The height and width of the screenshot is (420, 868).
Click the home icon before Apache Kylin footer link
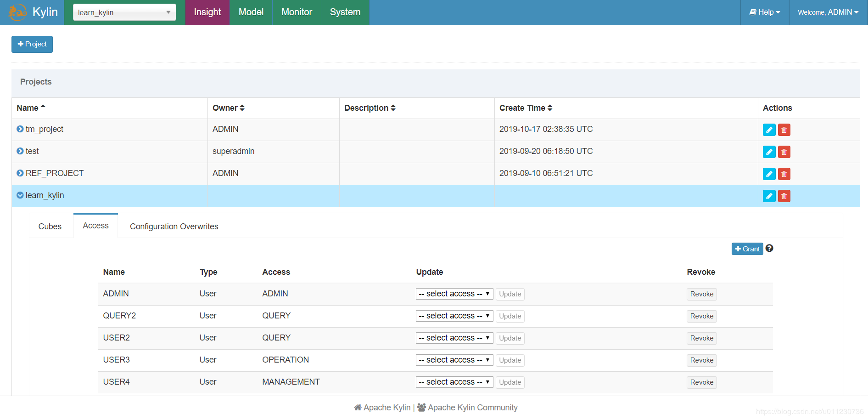pos(358,407)
